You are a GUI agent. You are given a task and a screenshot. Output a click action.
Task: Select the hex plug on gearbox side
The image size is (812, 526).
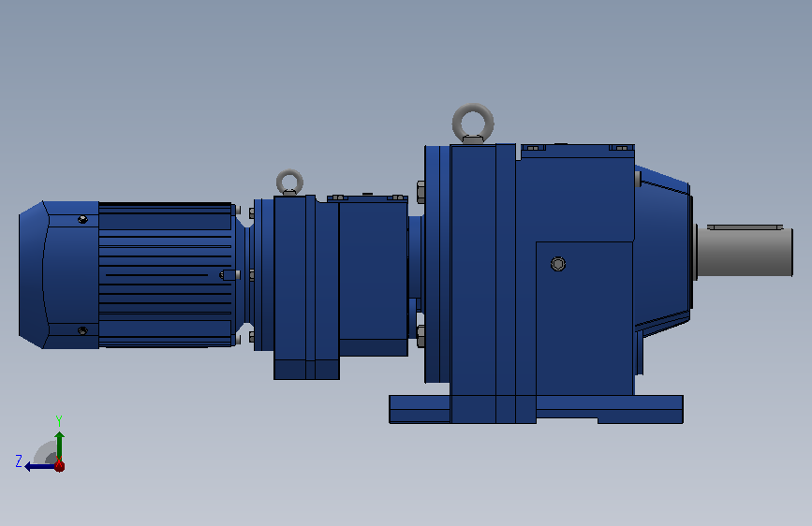(558, 264)
